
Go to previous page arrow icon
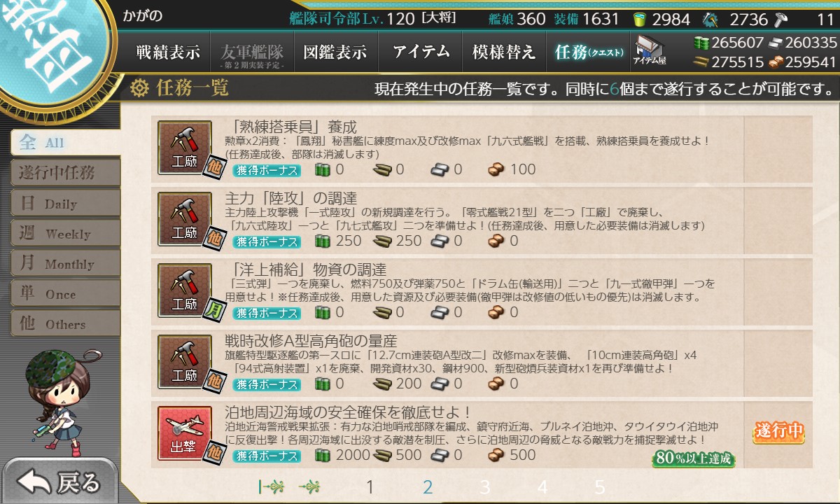(x=310, y=486)
